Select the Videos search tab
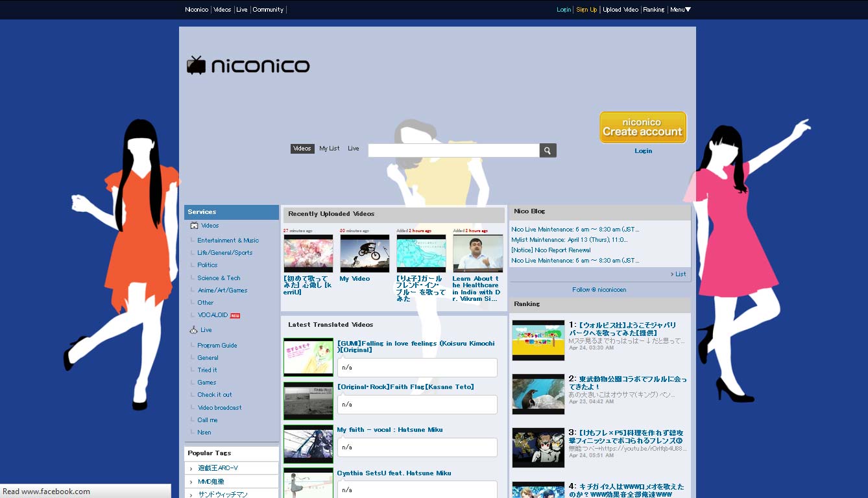Screen dimensions: 868x498 pos(302,148)
